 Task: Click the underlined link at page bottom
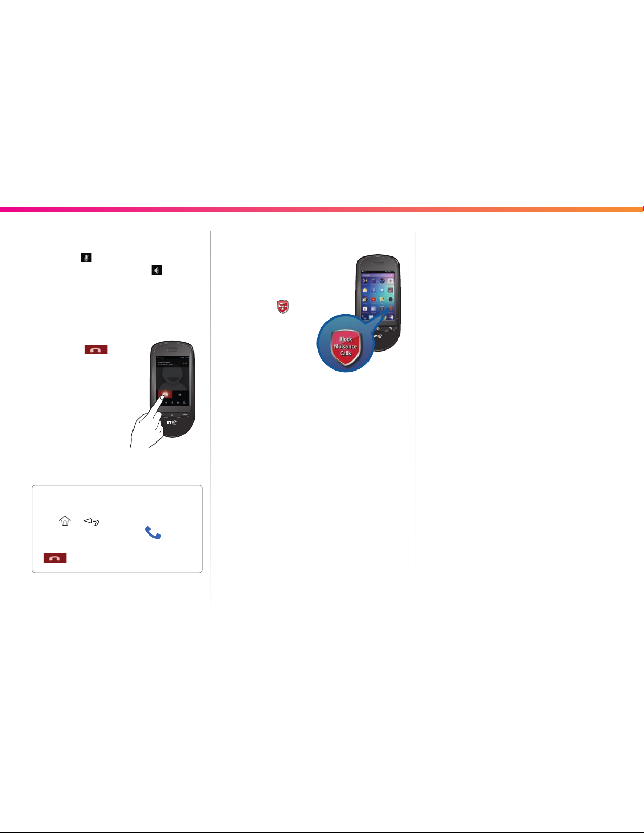tap(104, 828)
